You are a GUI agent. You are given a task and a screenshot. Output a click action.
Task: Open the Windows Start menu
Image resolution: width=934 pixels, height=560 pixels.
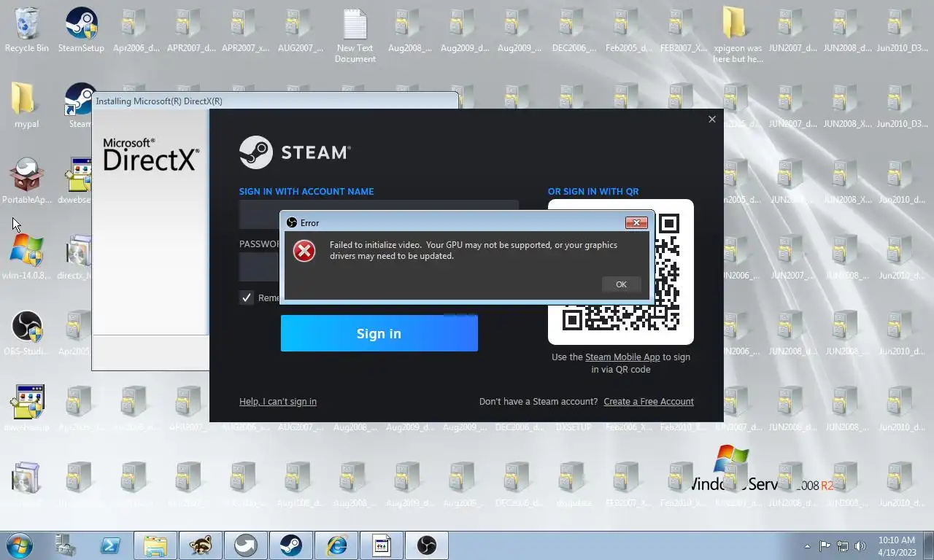(x=19, y=545)
